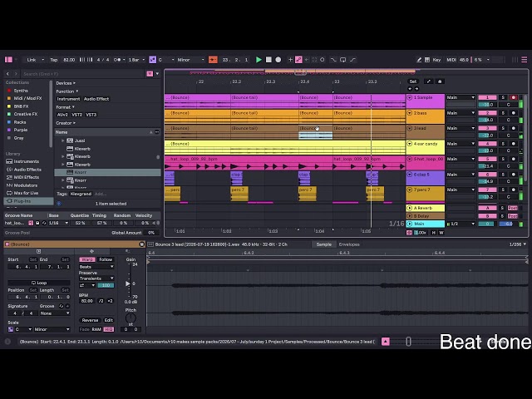
Task: Select the Synths collection
Action: point(21,91)
